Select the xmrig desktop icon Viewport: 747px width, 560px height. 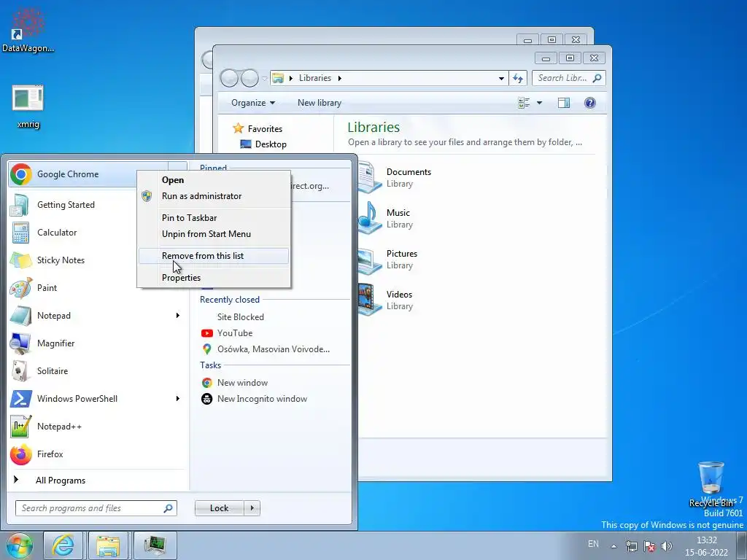(x=28, y=106)
